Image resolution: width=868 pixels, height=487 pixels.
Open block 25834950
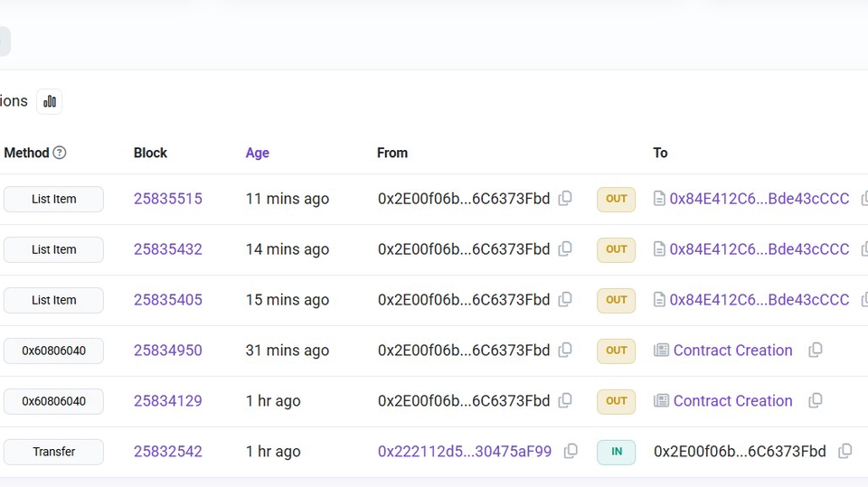[x=168, y=351]
